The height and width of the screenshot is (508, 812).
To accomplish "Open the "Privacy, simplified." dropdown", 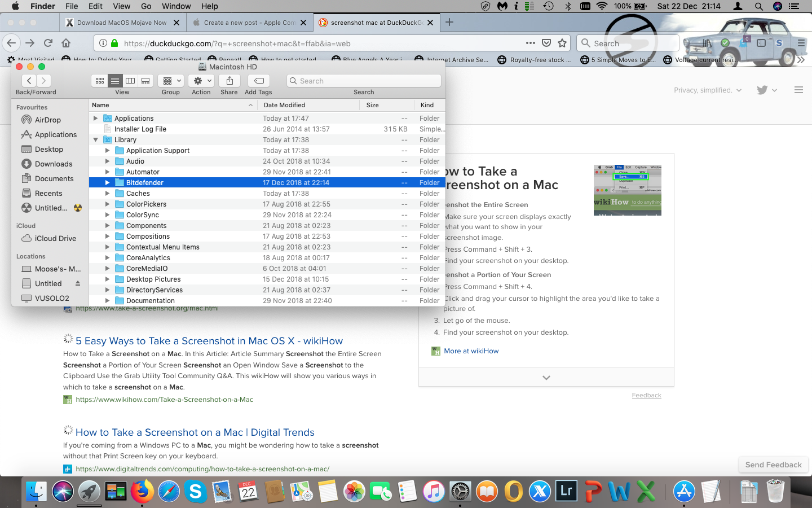I will coord(708,90).
